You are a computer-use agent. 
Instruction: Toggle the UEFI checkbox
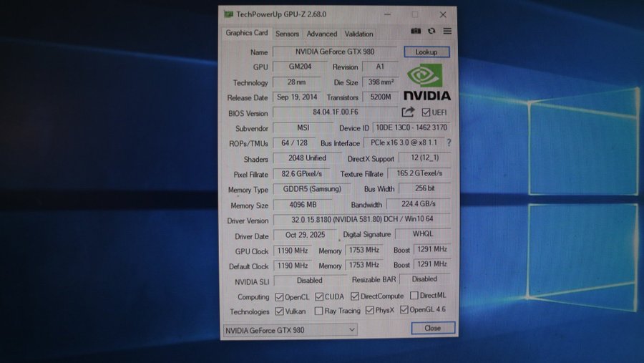point(426,112)
